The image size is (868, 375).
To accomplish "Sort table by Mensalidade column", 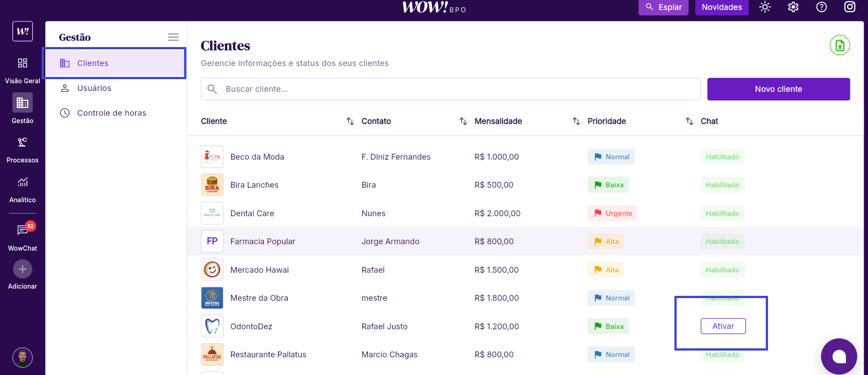I will point(576,121).
